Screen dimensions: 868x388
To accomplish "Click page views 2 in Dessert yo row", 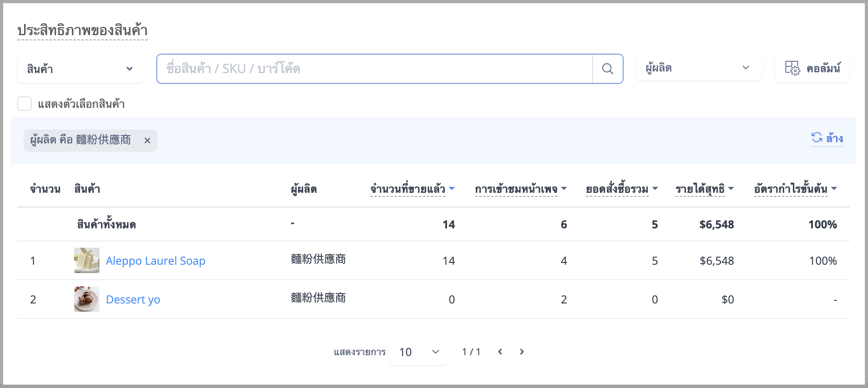I will coord(564,299).
